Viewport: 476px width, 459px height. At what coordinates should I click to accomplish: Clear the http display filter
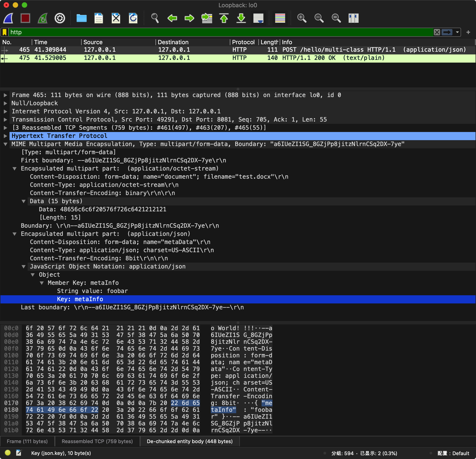tap(437, 32)
